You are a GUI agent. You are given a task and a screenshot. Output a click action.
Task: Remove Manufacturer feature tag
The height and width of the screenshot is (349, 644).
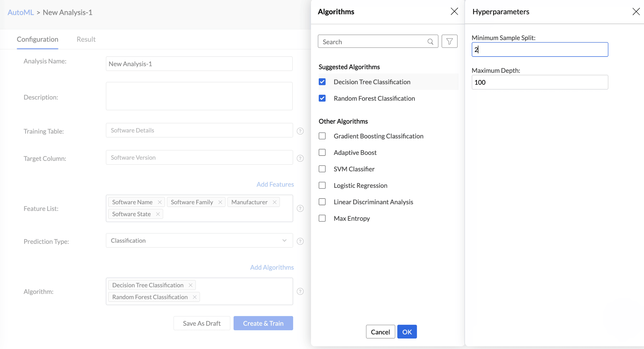point(274,202)
